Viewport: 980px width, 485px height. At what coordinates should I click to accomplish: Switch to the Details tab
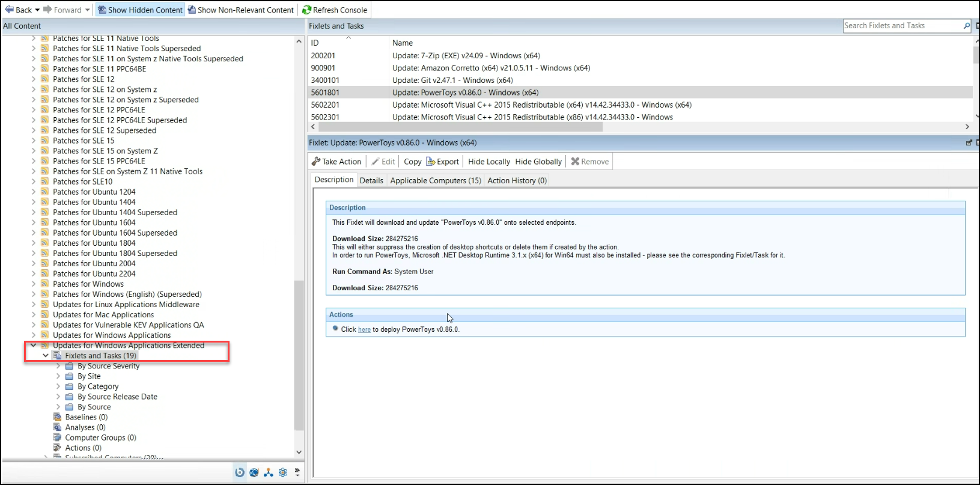(371, 180)
